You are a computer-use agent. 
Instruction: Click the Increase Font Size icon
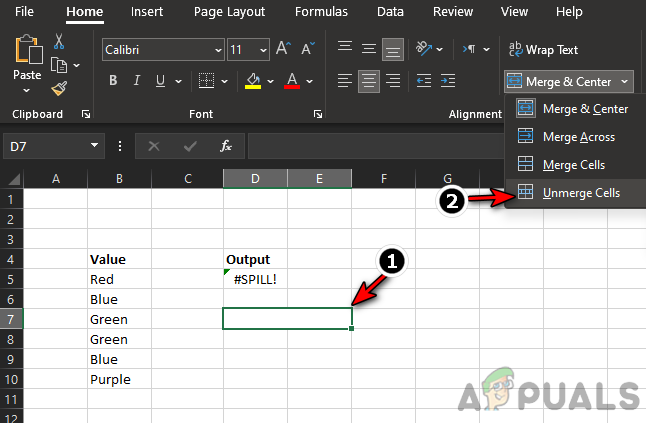point(283,49)
